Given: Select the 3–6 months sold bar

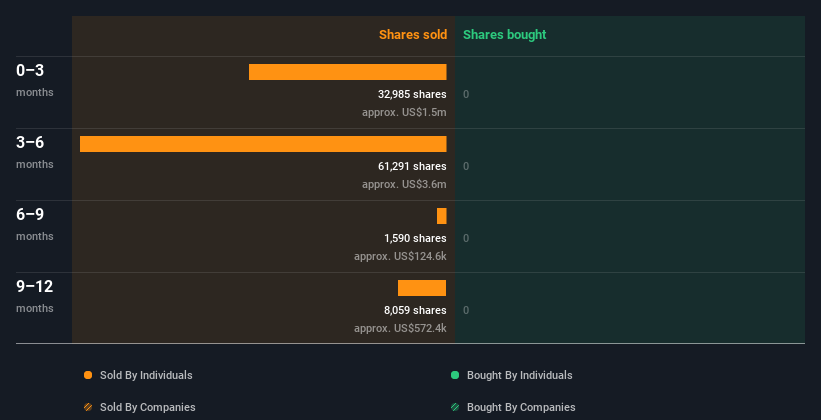Looking at the screenshot, I should tap(263, 144).
